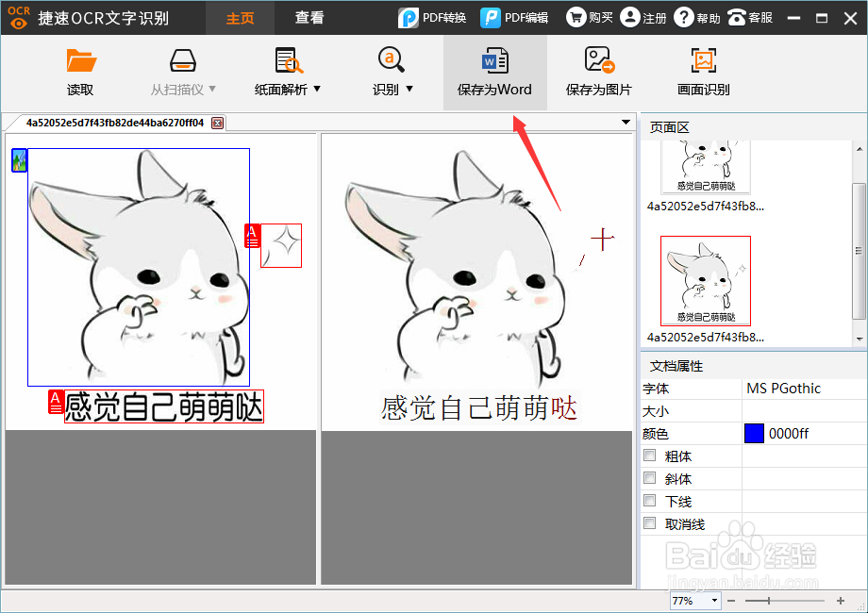Switch to the 查看 tab

tap(309, 18)
